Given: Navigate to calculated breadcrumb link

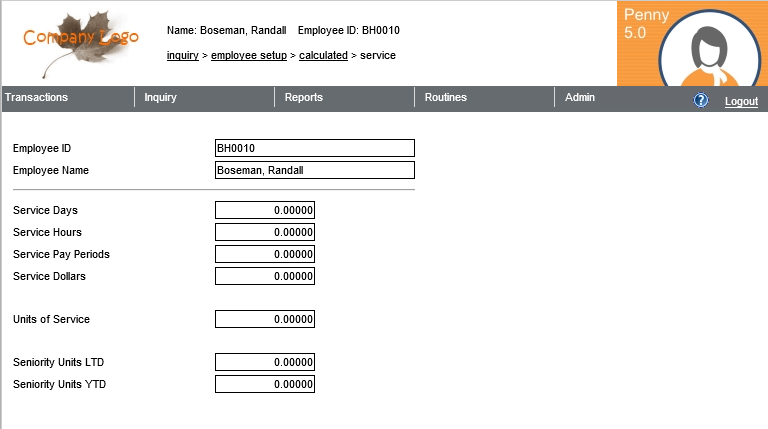Looking at the screenshot, I should click(323, 55).
